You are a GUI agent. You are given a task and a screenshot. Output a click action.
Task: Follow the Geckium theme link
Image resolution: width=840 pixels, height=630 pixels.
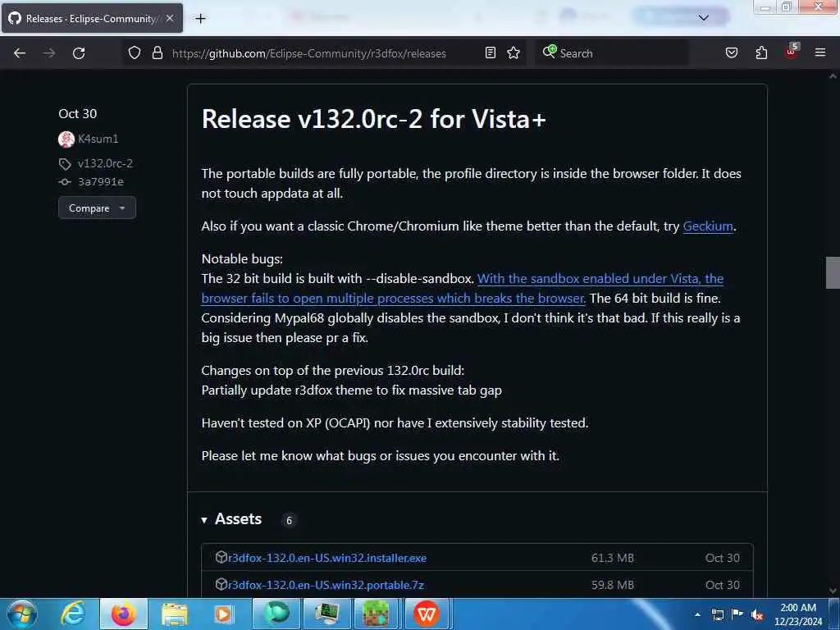pos(708,226)
